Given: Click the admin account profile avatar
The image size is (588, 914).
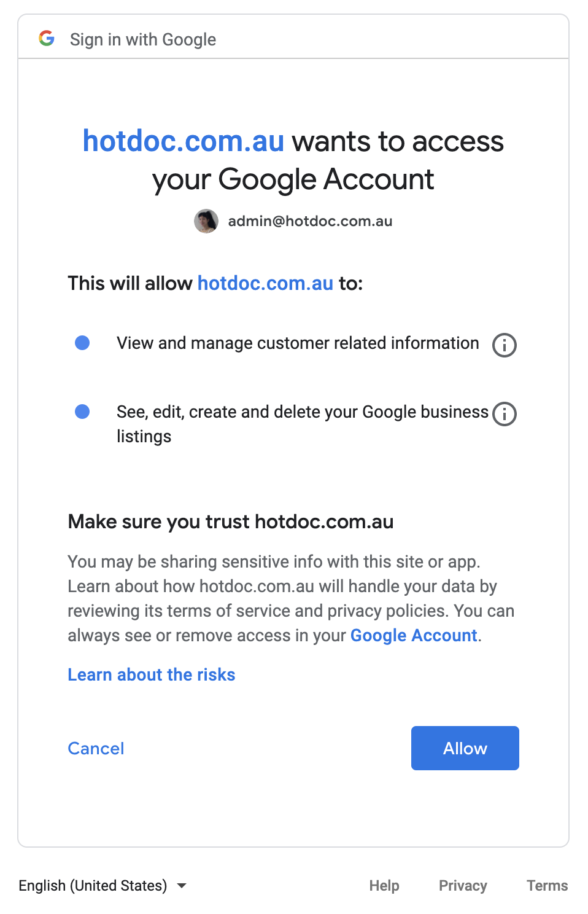Looking at the screenshot, I should tap(206, 221).
